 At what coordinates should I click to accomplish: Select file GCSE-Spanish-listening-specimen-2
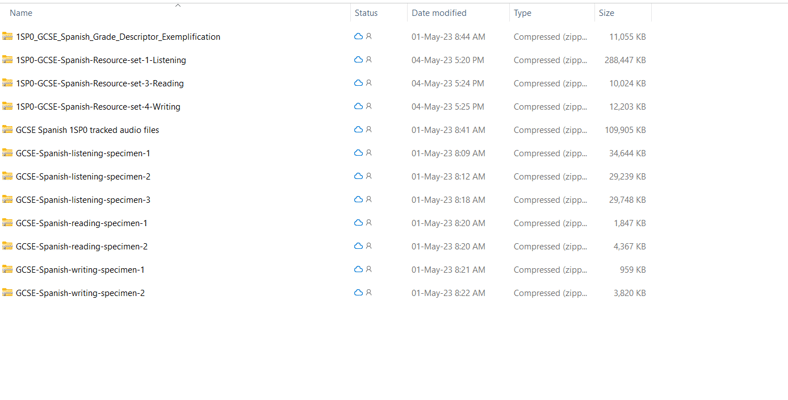[83, 176]
